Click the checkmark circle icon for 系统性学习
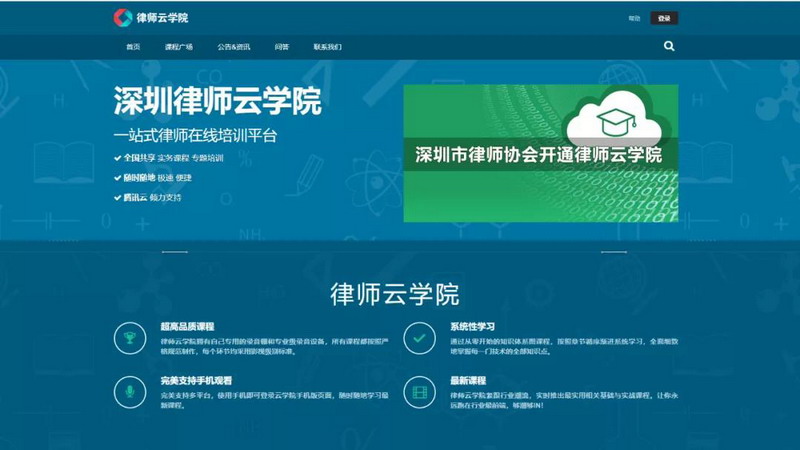 419,338
